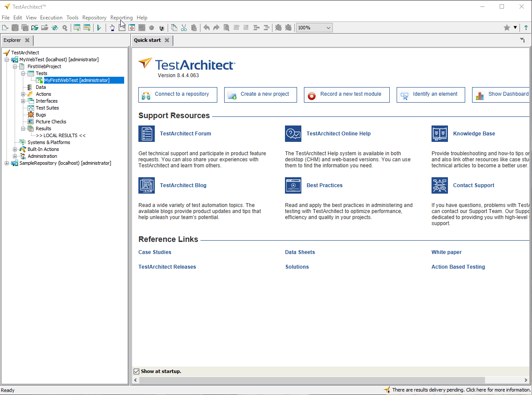Open the Edit menu
Image resolution: width=532 pixels, height=395 pixels.
coord(18,18)
